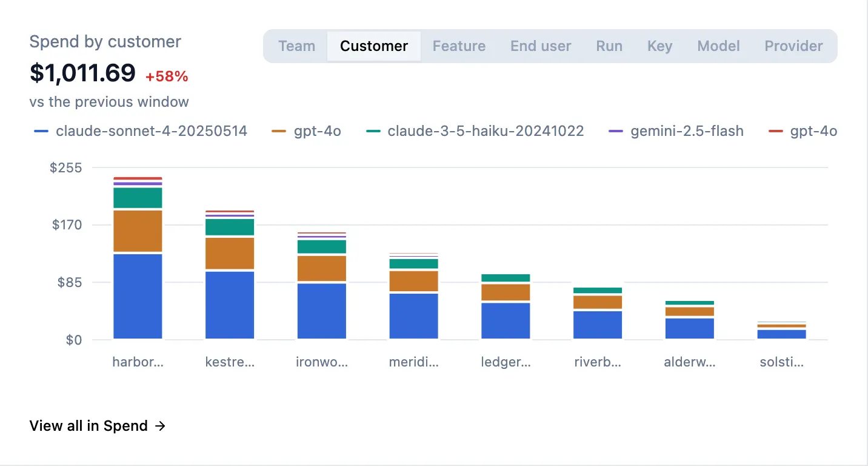The width and height of the screenshot is (868, 466).
Task: Click the alderw customer axis label
Action: (690, 363)
